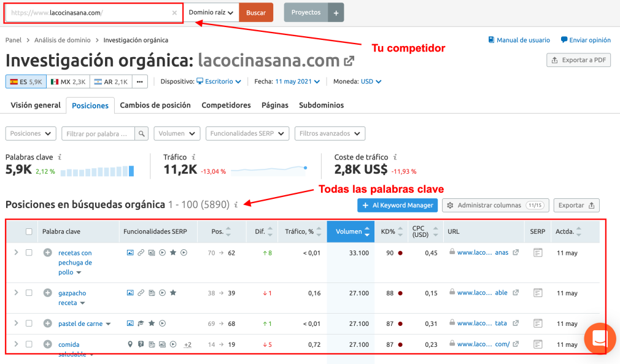Expand the 'gazpacho receta' row chevron
620x364 pixels.
pos(16,292)
